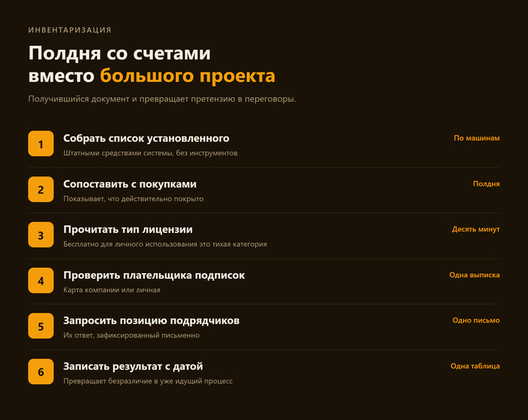Click 'Записать результат с датой' heading
The image size is (528, 420).
pyautogui.click(x=133, y=366)
